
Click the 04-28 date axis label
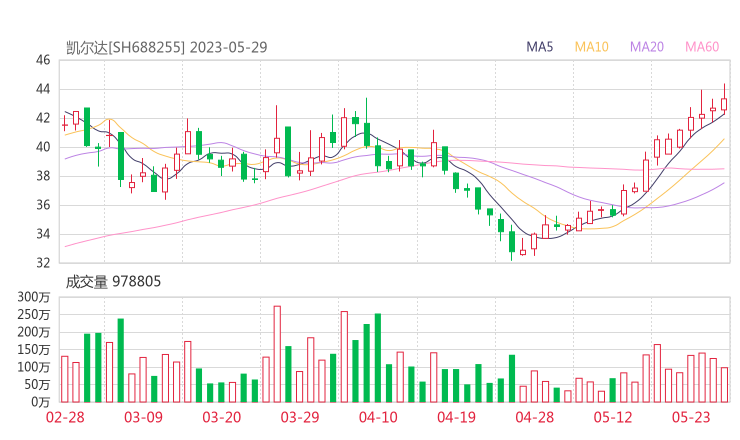pyautogui.click(x=535, y=417)
